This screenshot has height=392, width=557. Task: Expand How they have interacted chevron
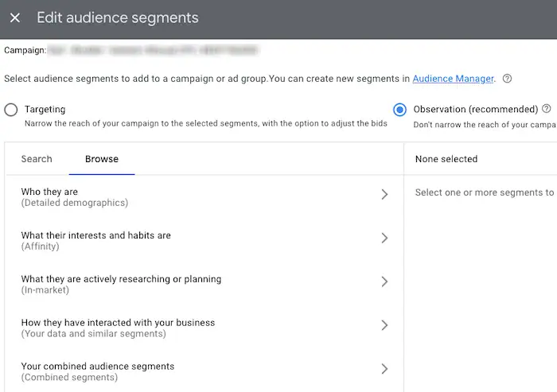(x=384, y=325)
